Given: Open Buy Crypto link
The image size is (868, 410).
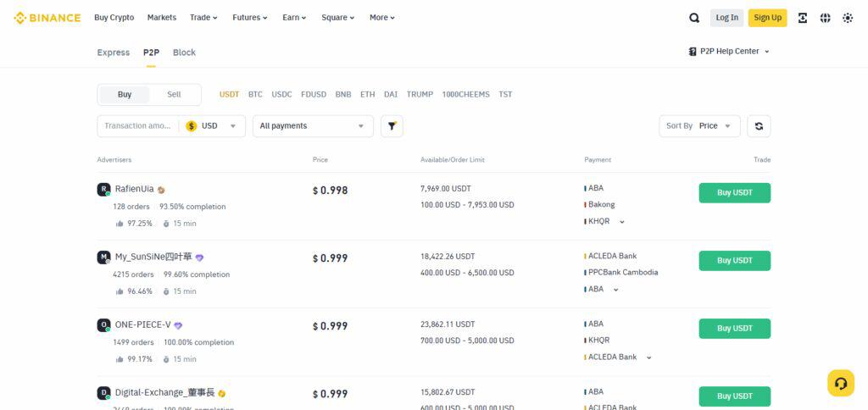Looking at the screenshot, I should [114, 18].
